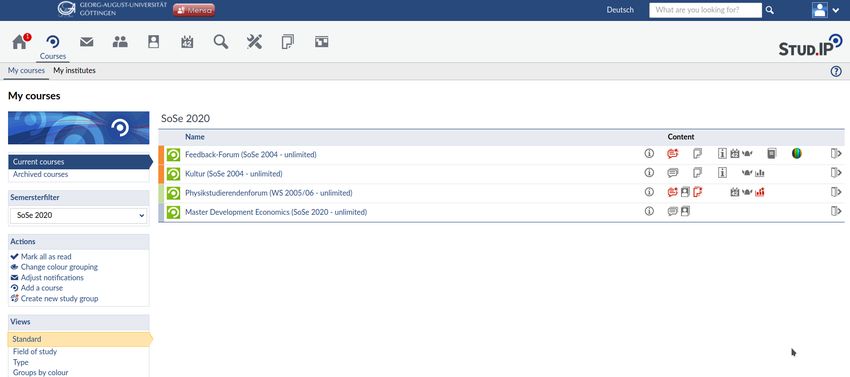Open Physikstudierendenforum participants icon

pos(685,192)
